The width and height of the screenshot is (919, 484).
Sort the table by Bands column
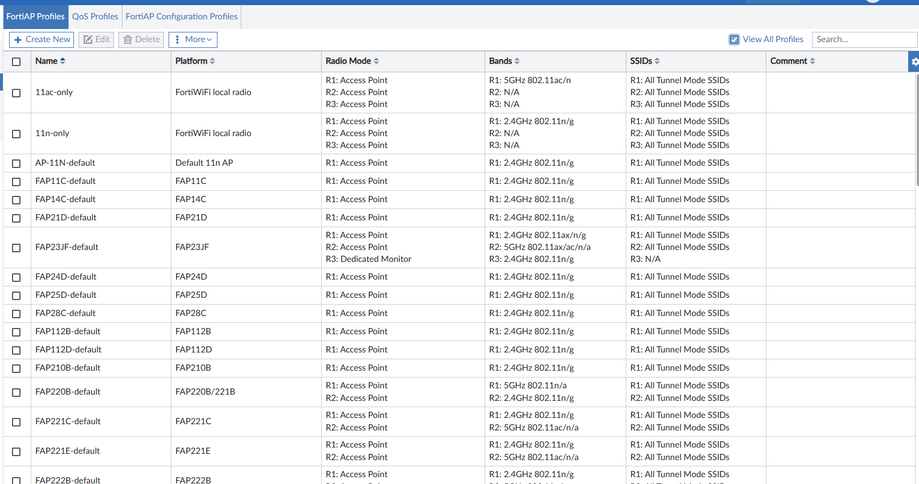click(x=504, y=61)
